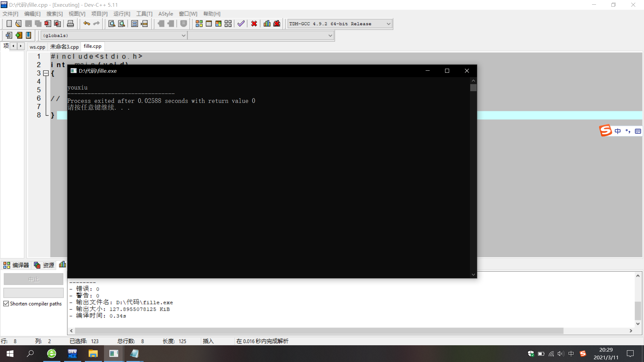This screenshot has width=644, height=362.
Task: Open the 工具[T] menu
Action: [144, 14]
